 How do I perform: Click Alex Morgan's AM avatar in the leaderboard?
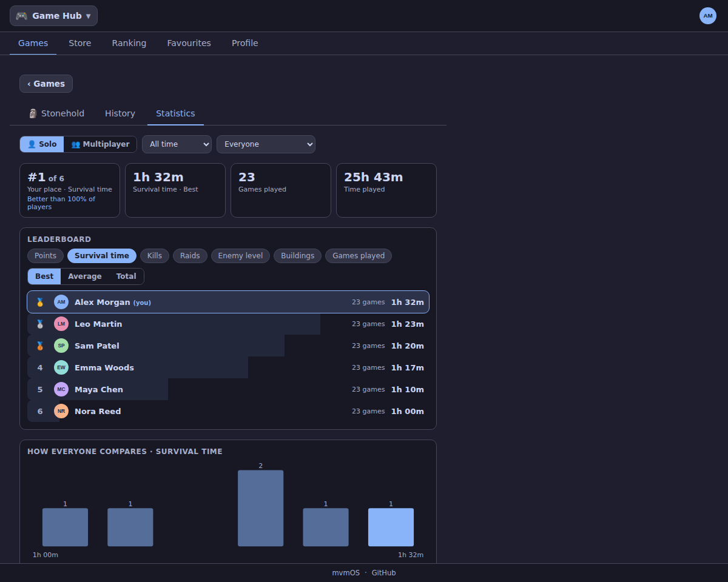(61, 302)
